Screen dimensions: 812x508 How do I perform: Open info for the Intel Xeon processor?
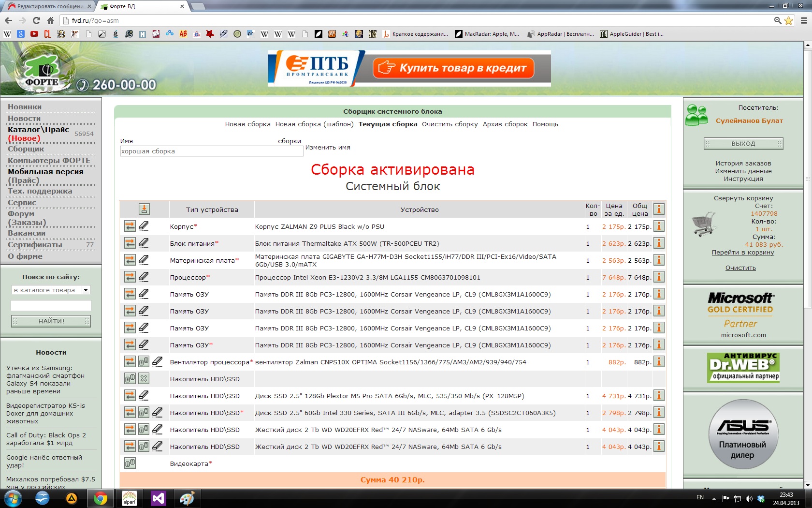click(659, 277)
